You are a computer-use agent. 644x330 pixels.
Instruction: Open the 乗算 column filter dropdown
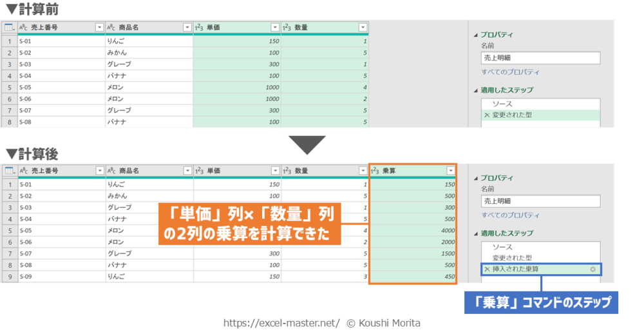point(450,170)
